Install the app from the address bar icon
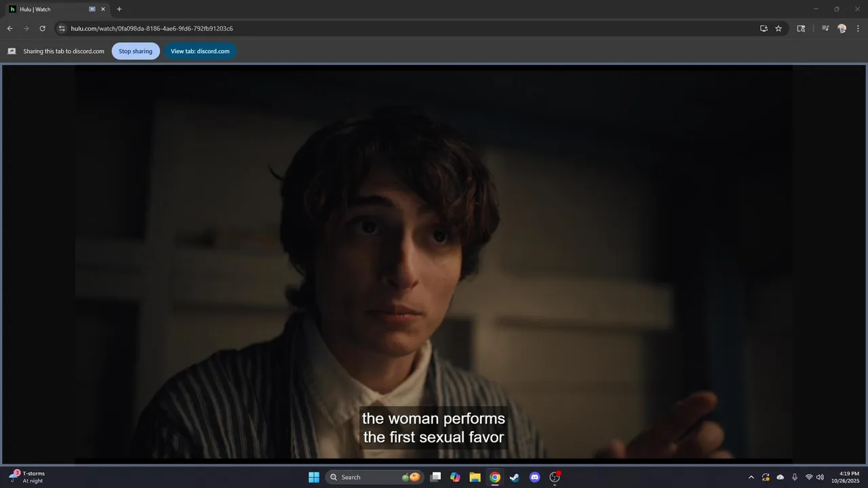The height and width of the screenshot is (488, 868). (x=764, y=28)
